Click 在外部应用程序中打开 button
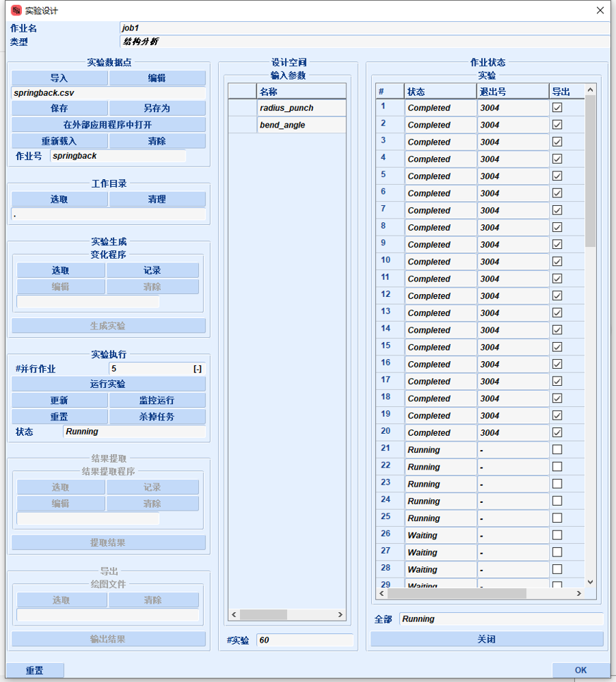The height and width of the screenshot is (682, 616). [108, 125]
